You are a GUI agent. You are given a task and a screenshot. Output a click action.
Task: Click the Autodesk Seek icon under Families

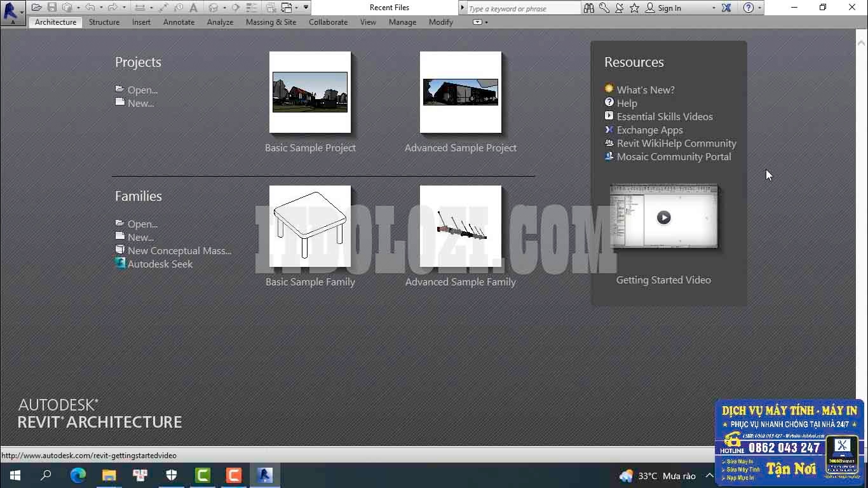[120, 263]
